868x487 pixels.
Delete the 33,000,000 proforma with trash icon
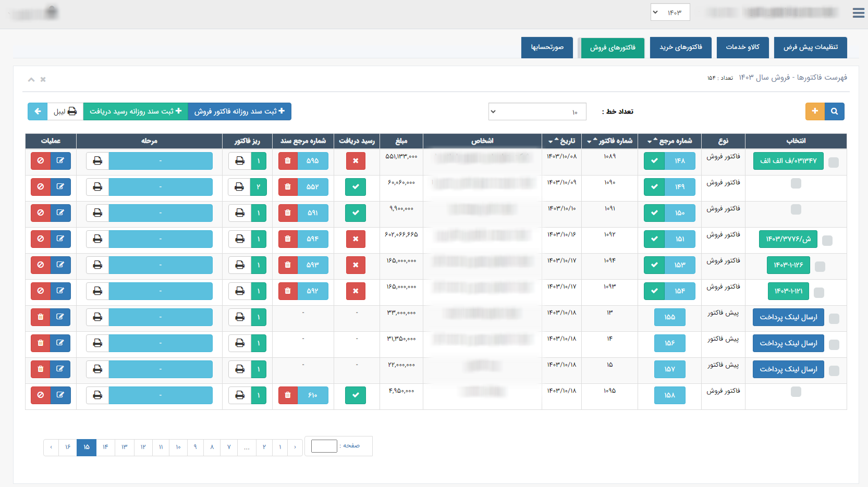[41, 317]
